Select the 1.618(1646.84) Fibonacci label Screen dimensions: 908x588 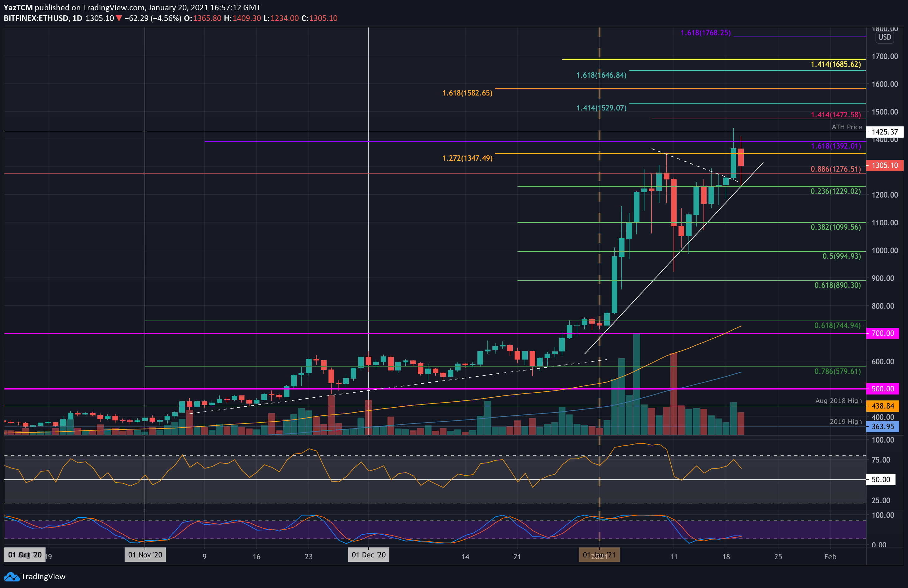[x=601, y=75]
